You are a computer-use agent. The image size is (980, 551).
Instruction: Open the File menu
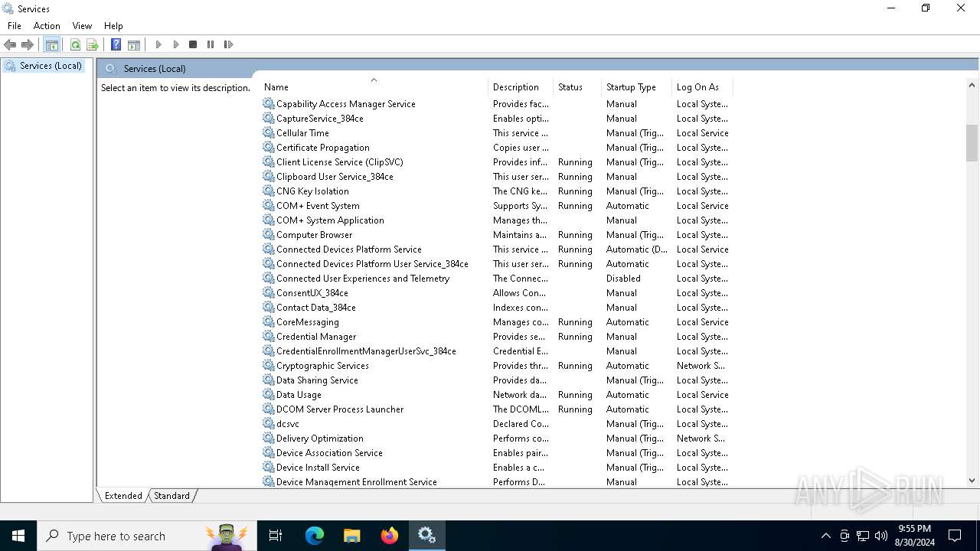click(15, 26)
